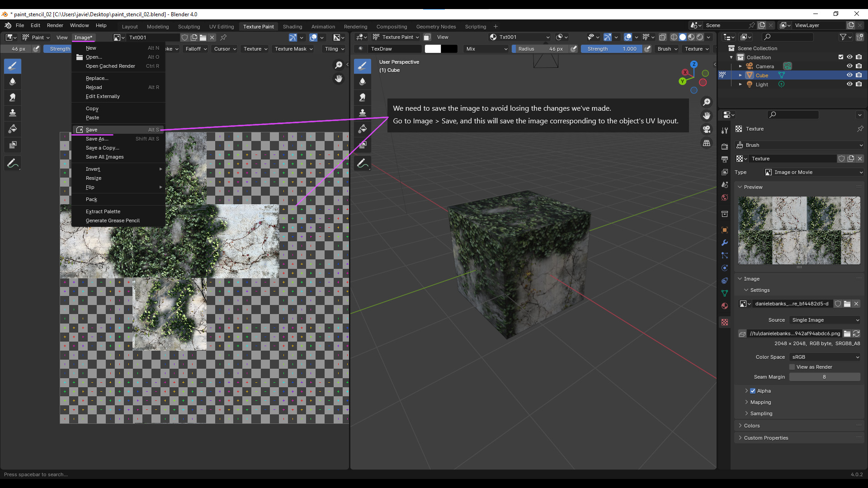
Task: Select the Draw tool in the 3D viewport toolbar
Action: coord(362,66)
